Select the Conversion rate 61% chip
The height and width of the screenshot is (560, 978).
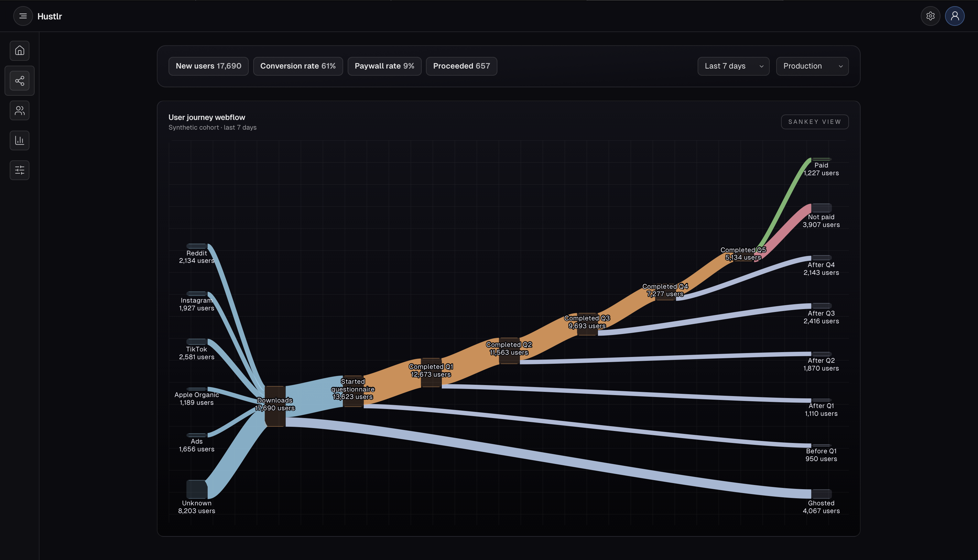coord(298,66)
